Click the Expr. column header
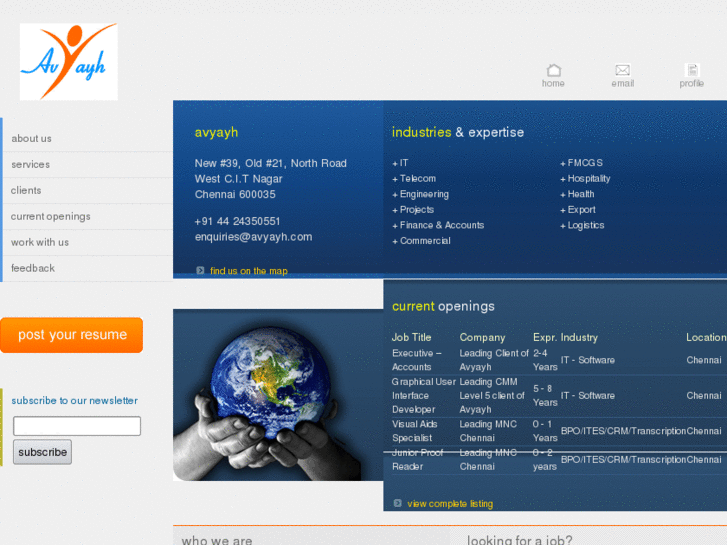Viewport: 727px width, 545px height. point(545,337)
